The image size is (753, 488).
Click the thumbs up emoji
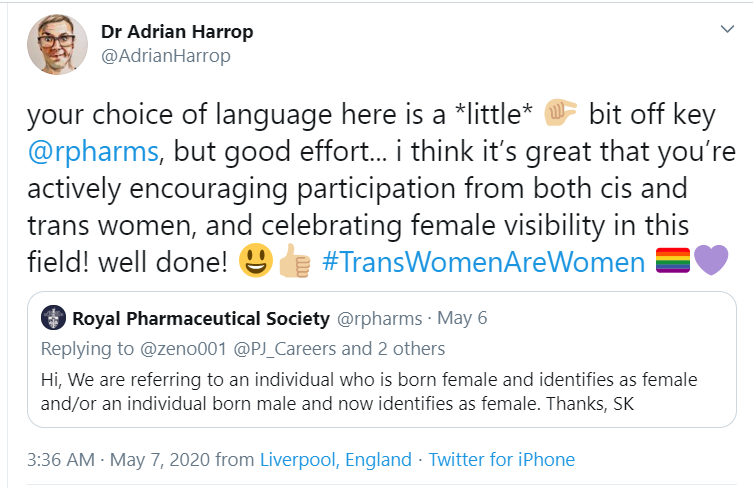[294, 261]
